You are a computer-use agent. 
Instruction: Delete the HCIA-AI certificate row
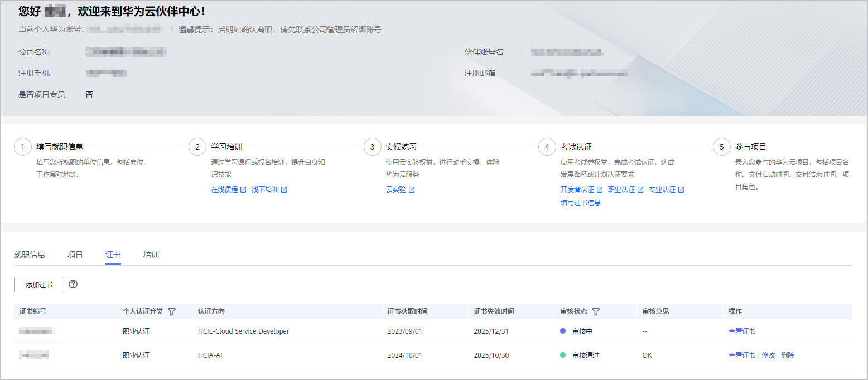(788, 355)
